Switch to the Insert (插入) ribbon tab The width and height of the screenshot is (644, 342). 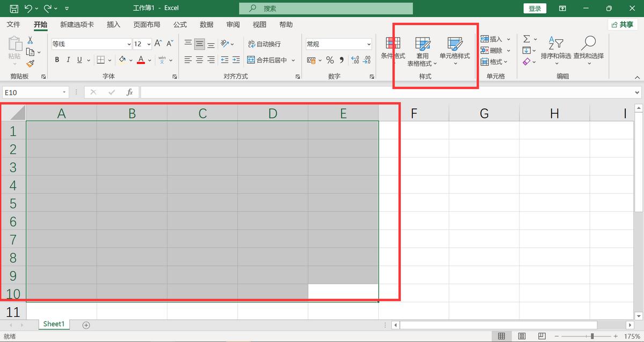click(x=113, y=25)
